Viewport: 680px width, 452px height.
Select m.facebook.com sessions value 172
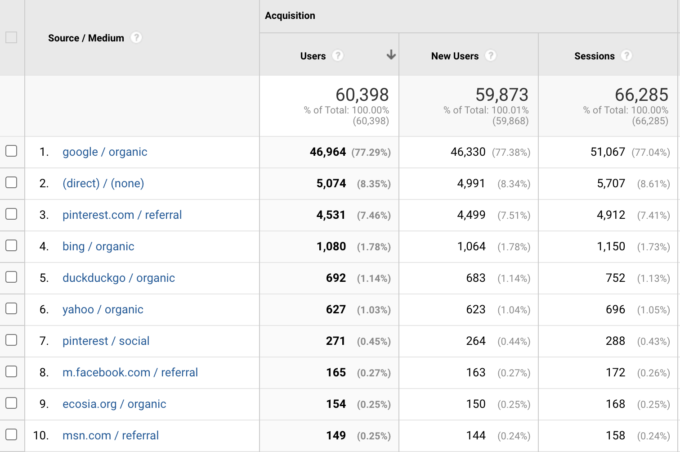615,372
